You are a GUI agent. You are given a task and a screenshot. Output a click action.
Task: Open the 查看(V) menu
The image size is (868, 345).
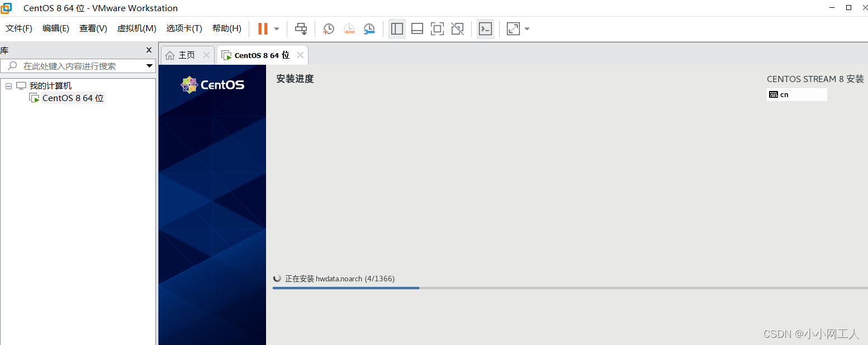click(93, 28)
